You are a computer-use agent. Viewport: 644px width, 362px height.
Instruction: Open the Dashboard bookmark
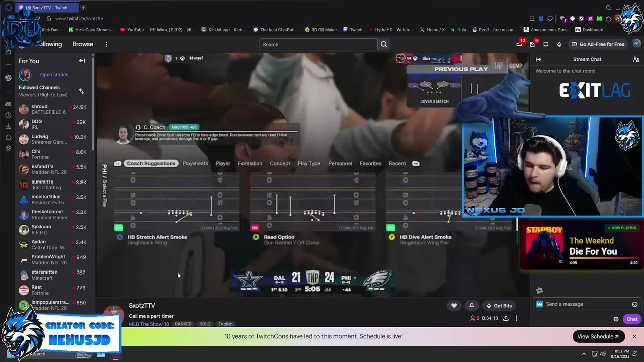tap(589, 30)
